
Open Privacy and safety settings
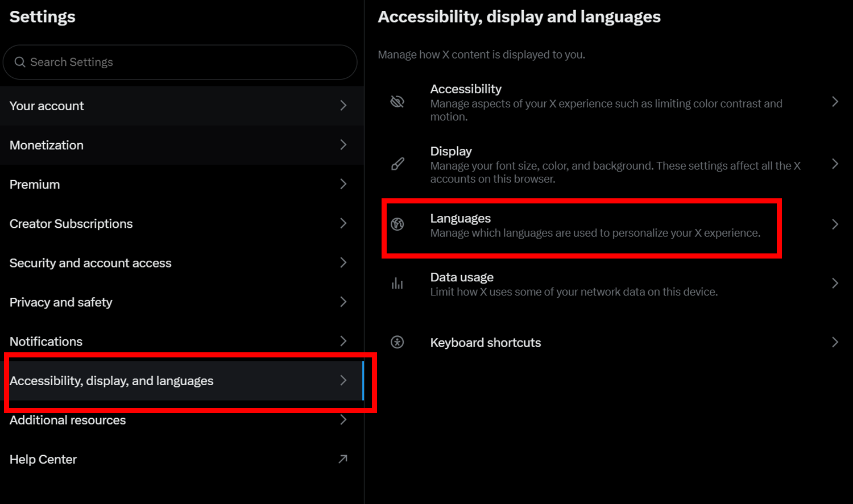[x=182, y=302]
